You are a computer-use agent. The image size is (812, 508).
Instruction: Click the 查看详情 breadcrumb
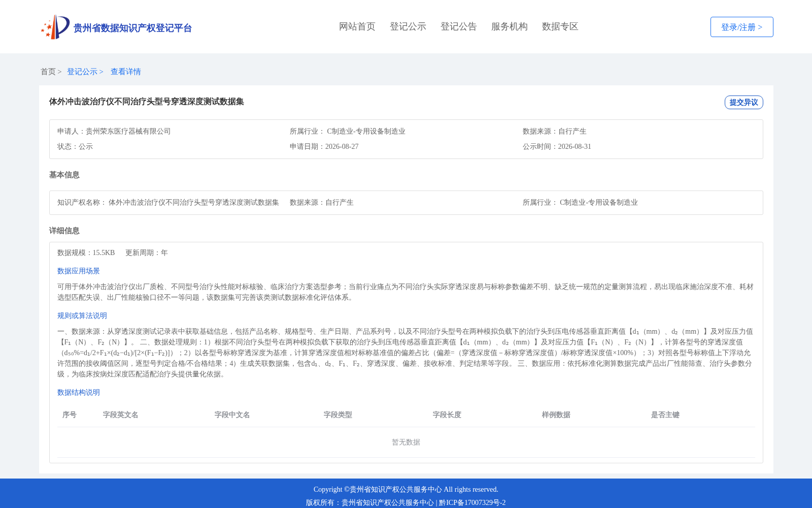126,72
